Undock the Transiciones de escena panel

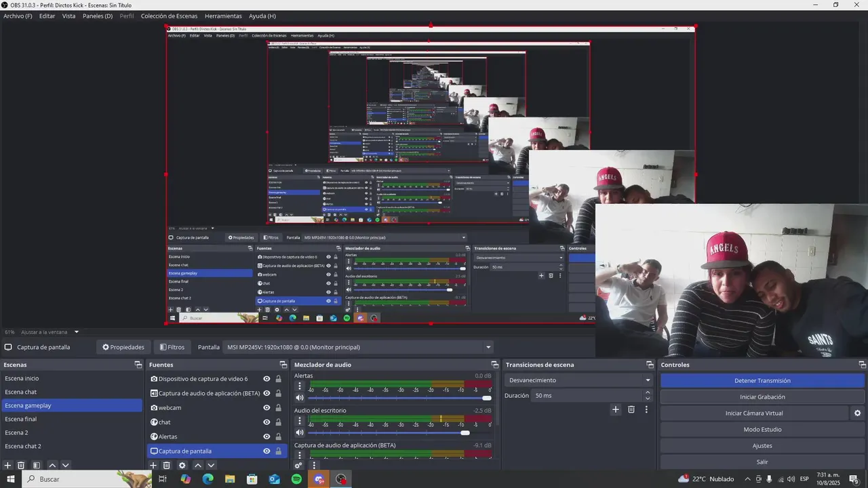[x=650, y=365]
